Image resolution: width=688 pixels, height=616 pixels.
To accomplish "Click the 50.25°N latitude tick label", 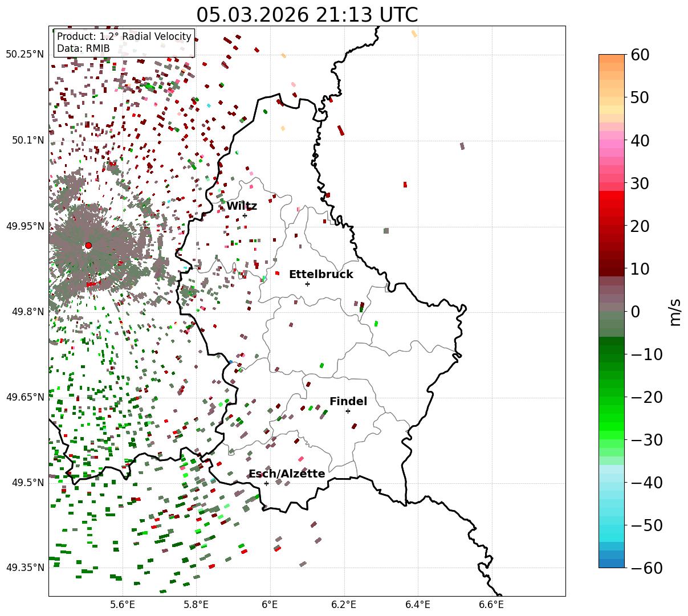I will 25,55.
